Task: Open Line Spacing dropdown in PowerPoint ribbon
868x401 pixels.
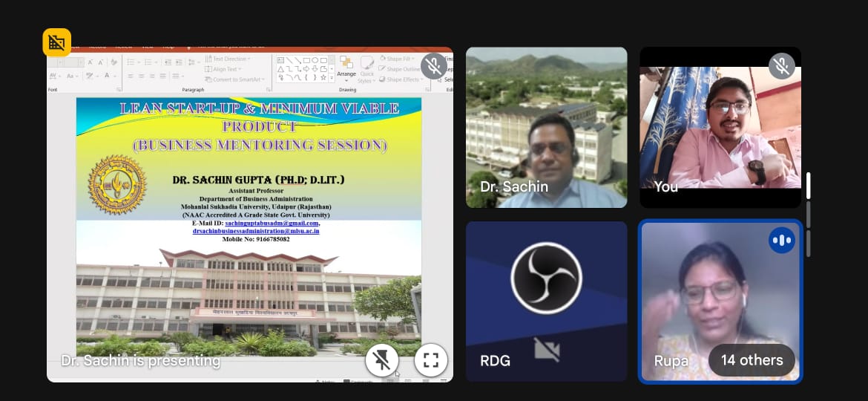Action: [193, 62]
